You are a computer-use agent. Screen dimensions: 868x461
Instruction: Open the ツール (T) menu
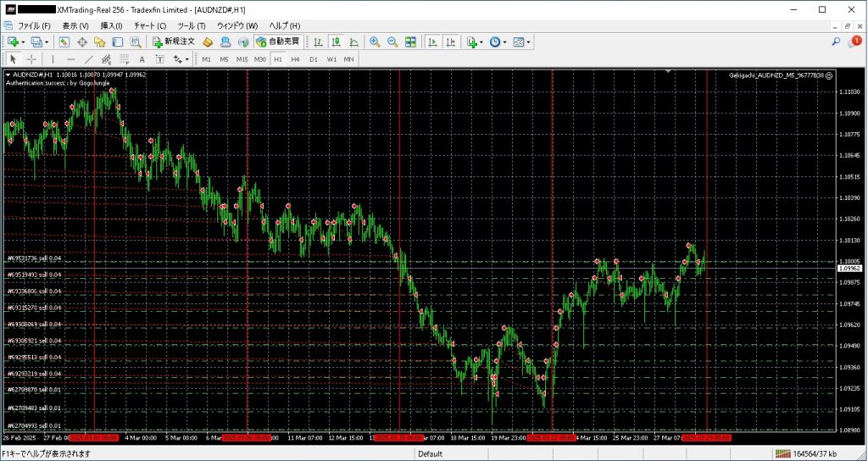191,25
